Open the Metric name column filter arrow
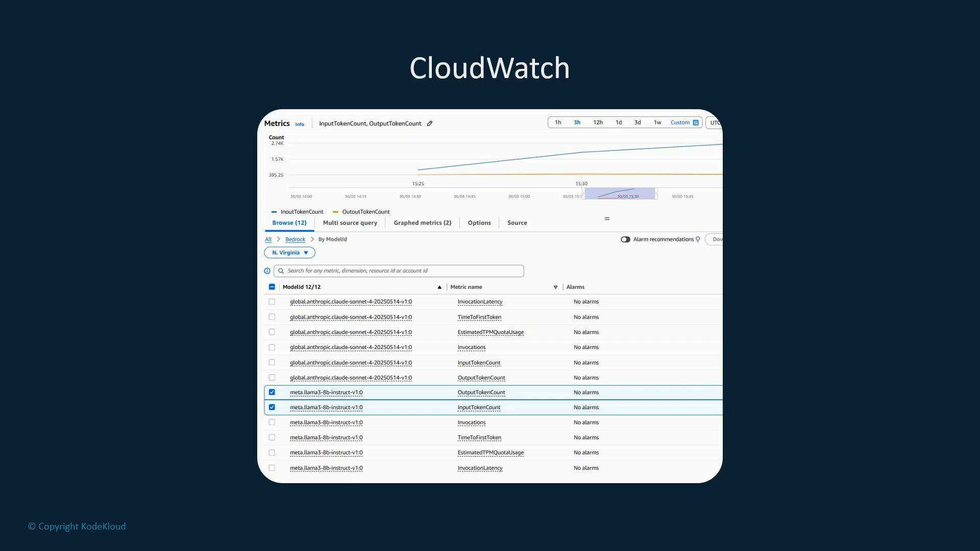 tap(555, 287)
